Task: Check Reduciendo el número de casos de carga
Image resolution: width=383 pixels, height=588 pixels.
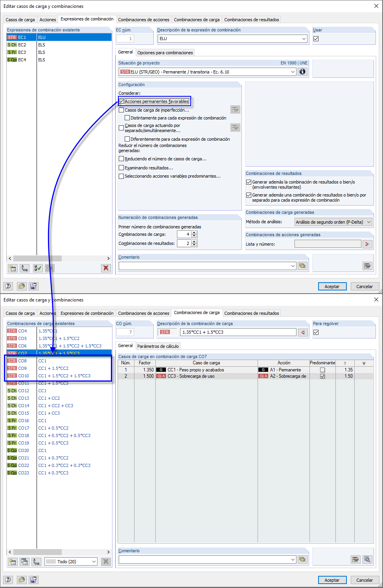Action: pos(122,159)
